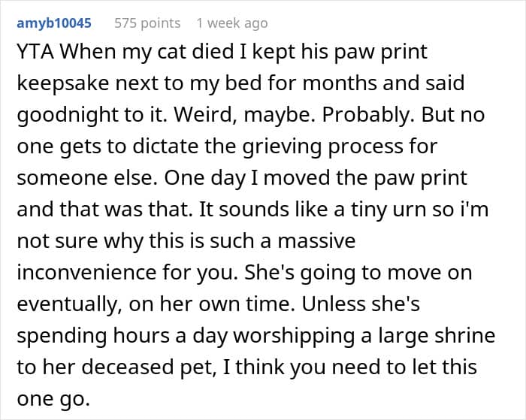Click the words large shrine
This screenshot has height=420, width=526.
point(437,335)
